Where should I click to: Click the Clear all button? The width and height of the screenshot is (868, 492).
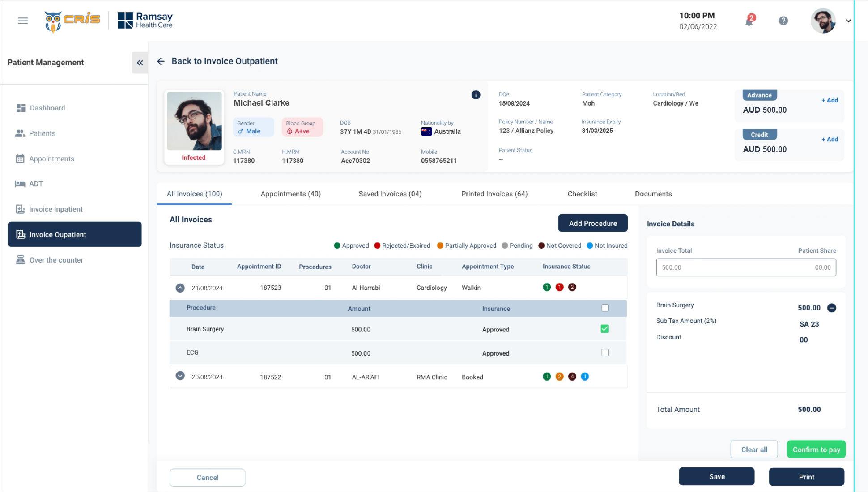click(754, 450)
